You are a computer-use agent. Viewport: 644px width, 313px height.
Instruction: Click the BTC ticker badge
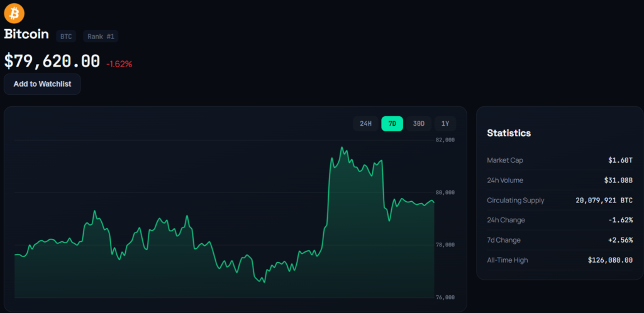[66, 36]
